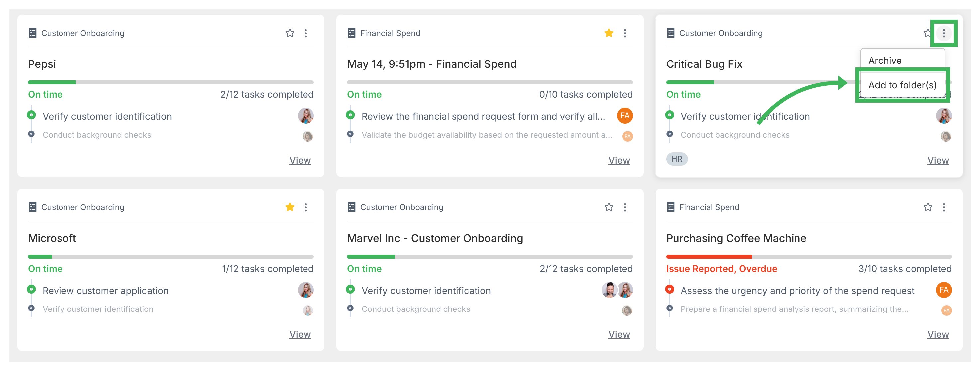980x371 pixels.
Task: Open the three-dot menu on Marvel Inc card
Action: [x=625, y=207]
